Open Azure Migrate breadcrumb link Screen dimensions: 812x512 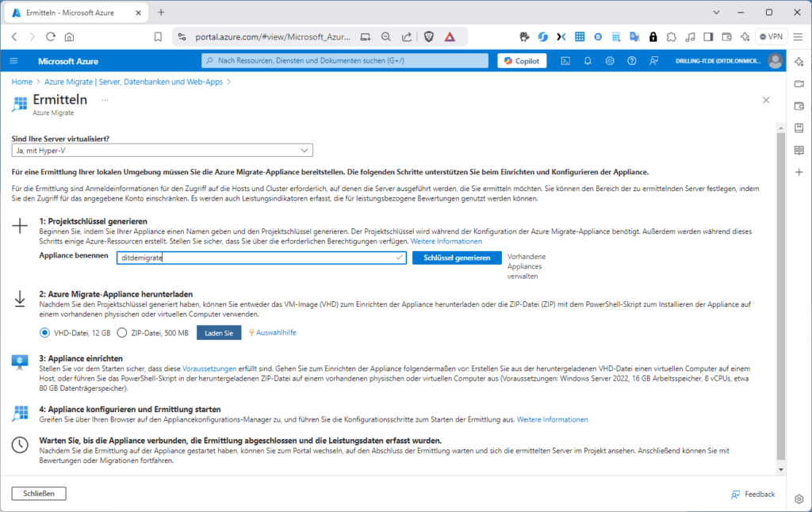133,82
